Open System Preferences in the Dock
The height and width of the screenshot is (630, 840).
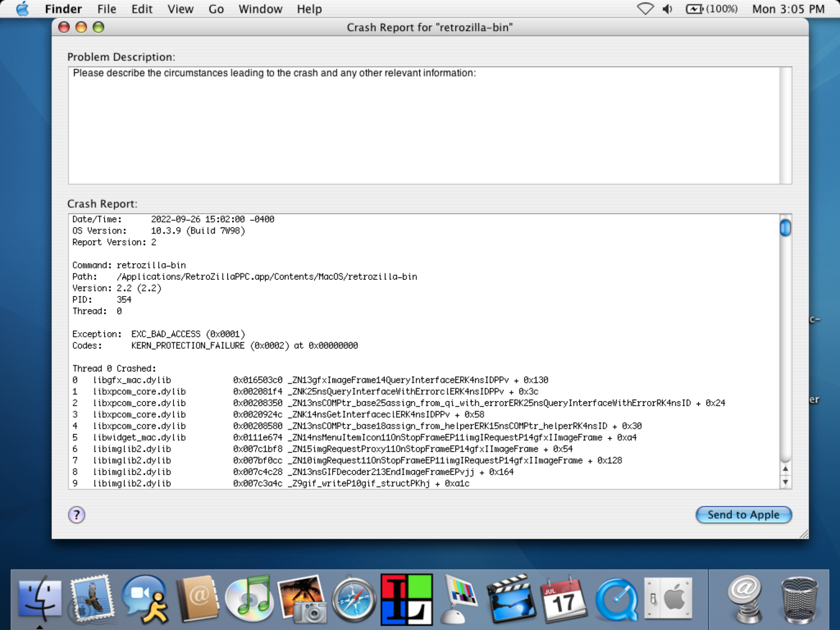(668, 598)
